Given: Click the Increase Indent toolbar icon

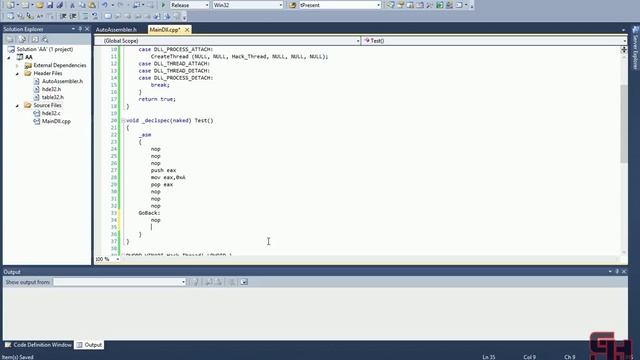Looking at the screenshot, I should click(73, 16).
